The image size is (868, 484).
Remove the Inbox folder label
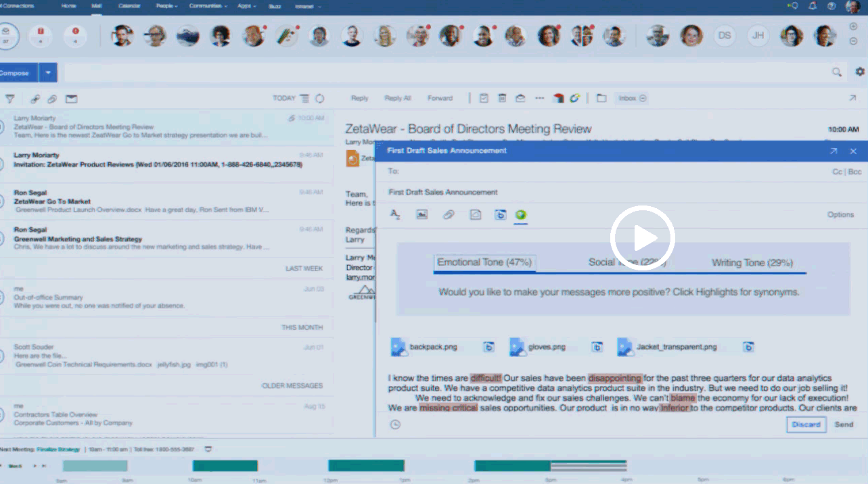(643, 98)
